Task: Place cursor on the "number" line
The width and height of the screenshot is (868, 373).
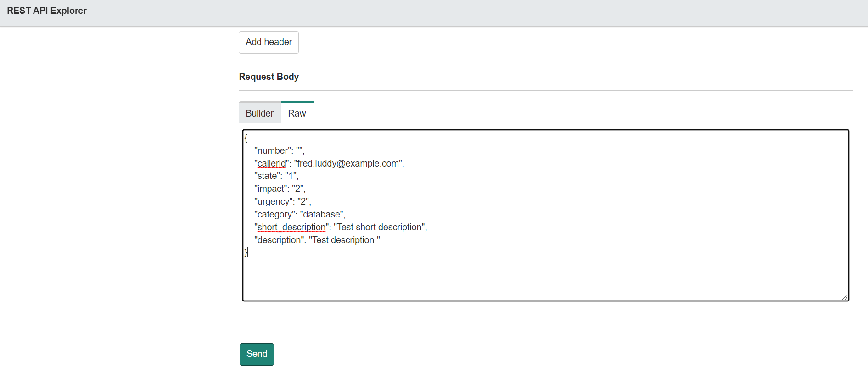Action: [279, 150]
